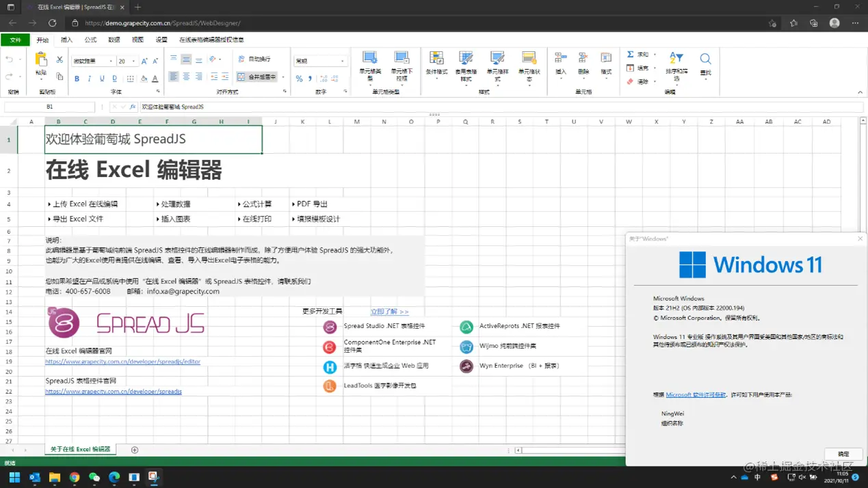Click the percent style icon
The image size is (868, 488).
point(299,79)
